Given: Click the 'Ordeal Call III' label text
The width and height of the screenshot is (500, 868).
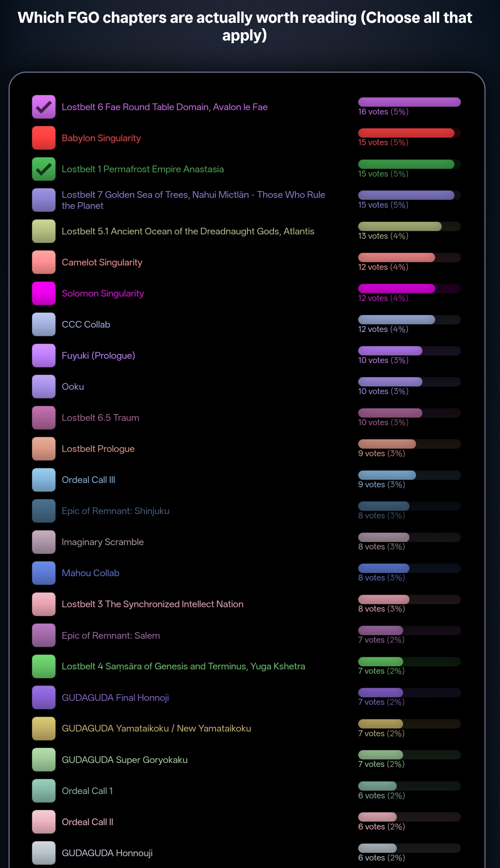Looking at the screenshot, I should 89,480.
